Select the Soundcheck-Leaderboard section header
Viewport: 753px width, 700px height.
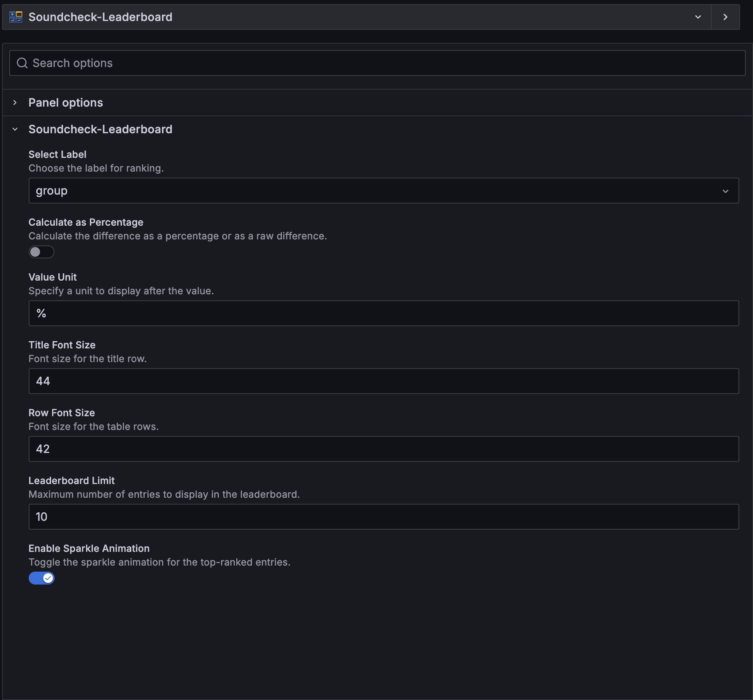click(x=100, y=129)
